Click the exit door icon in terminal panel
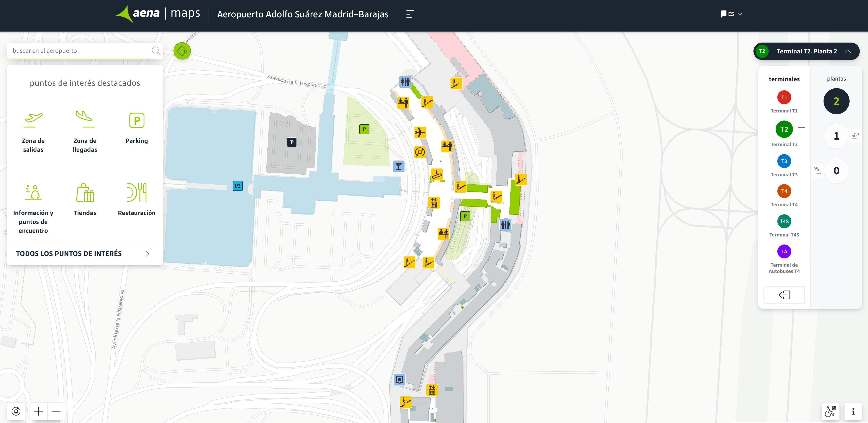868x423 pixels. click(x=784, y=295)
